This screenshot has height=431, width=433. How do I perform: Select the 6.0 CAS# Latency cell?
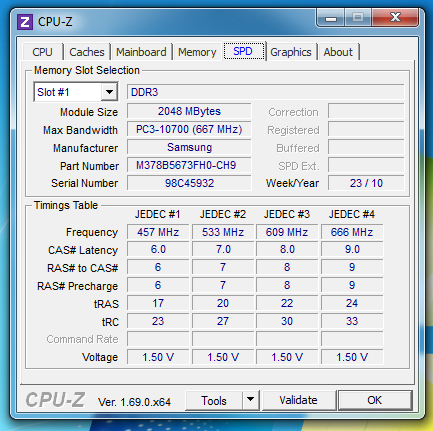point(158,249)
